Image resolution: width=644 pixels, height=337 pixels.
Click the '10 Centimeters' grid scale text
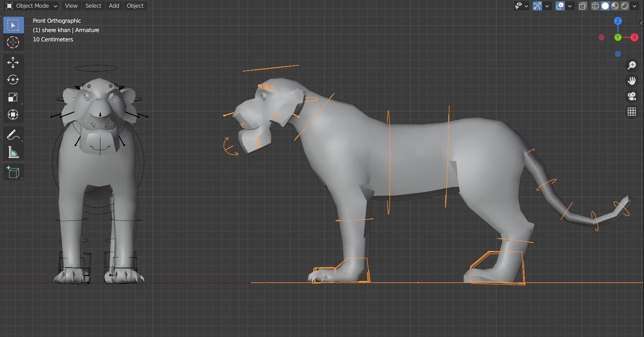point(53,39)
